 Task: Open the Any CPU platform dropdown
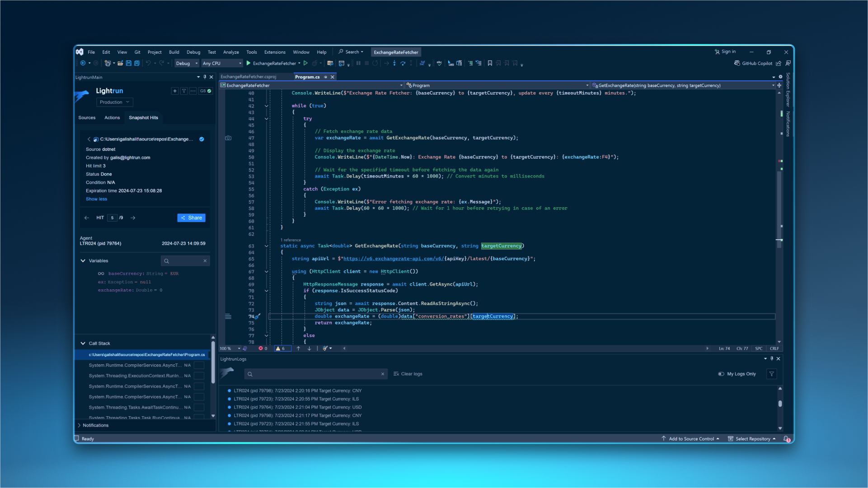[221, 63]
